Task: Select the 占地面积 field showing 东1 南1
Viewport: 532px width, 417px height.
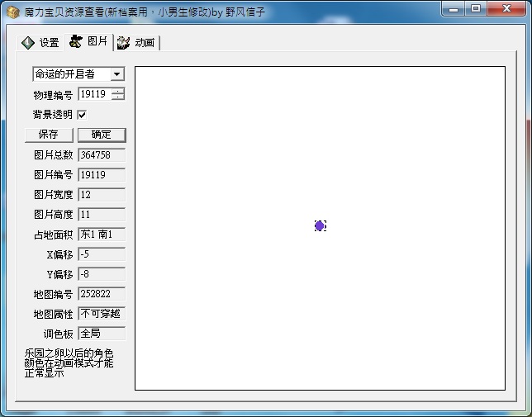Action: [101, 235]
